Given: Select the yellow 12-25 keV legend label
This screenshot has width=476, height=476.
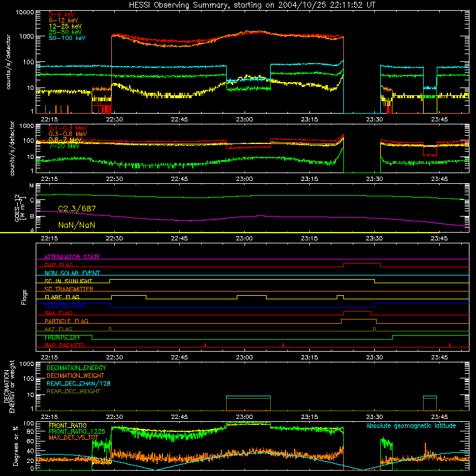Looking at the screenshot, I should pyautogui.click(x=65, y=26).
